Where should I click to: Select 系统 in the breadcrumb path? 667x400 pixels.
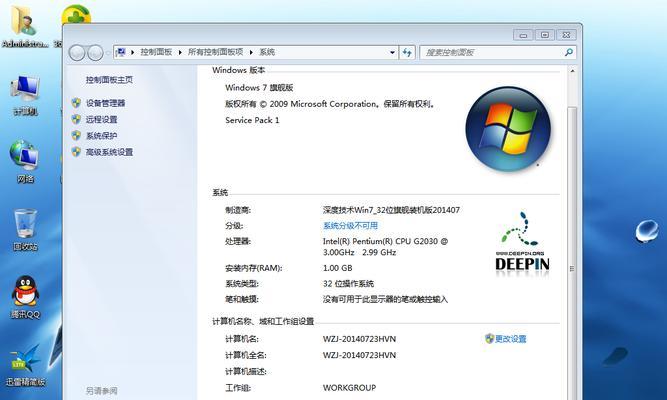point(267,52)
